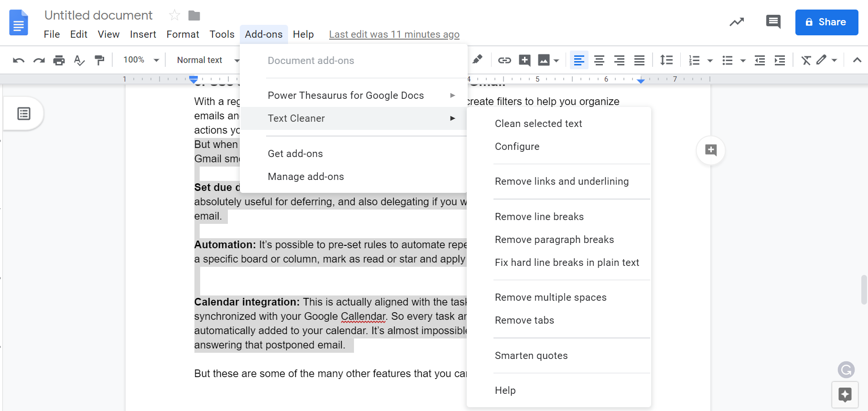Screen dimensions: 868x411
Task: Click the undo arrow icon
Action: (19, 60)
